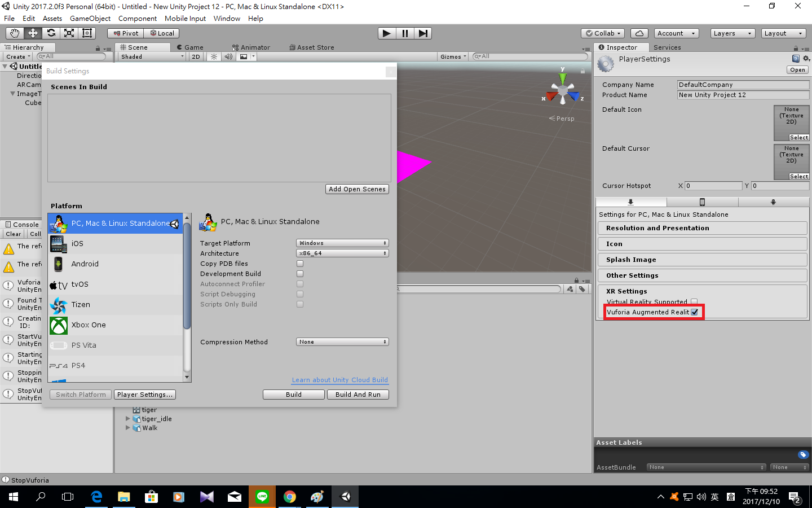Toggle 2D mode in the Scene view
Viewport: 812px width, 508px height.
(x=196, y=56)
